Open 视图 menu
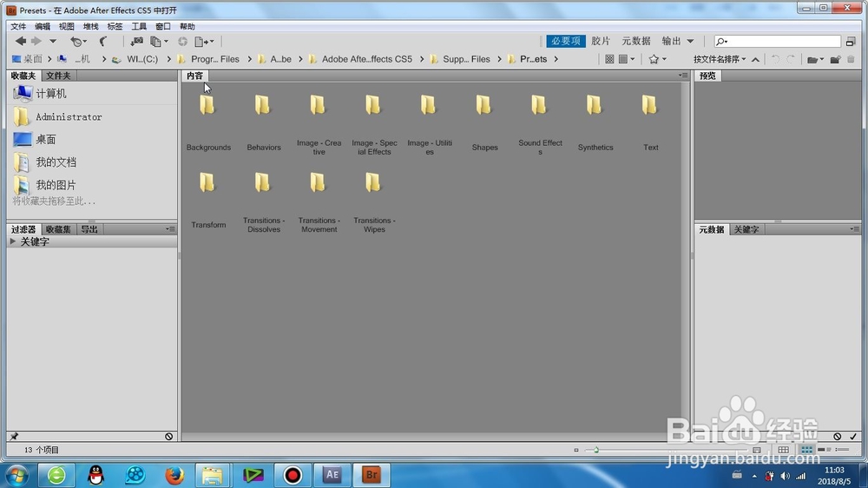 (67, 26)
